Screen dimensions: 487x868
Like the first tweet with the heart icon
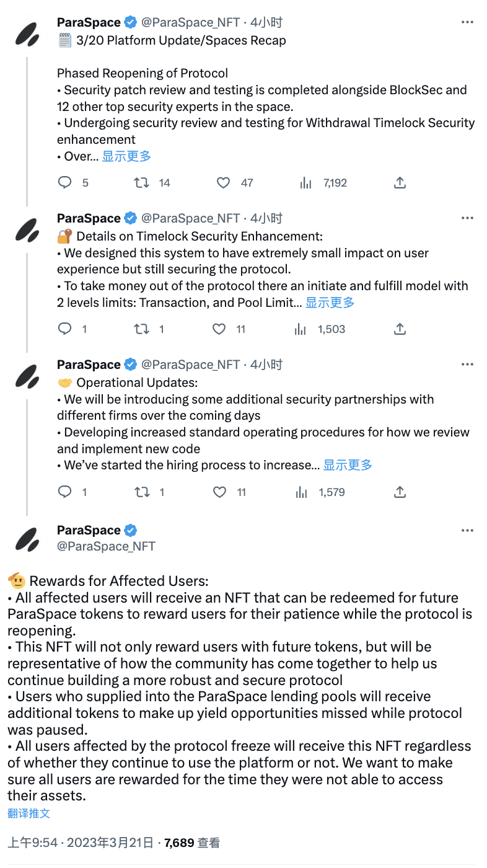pyautogui.click(x=222, y=182)
